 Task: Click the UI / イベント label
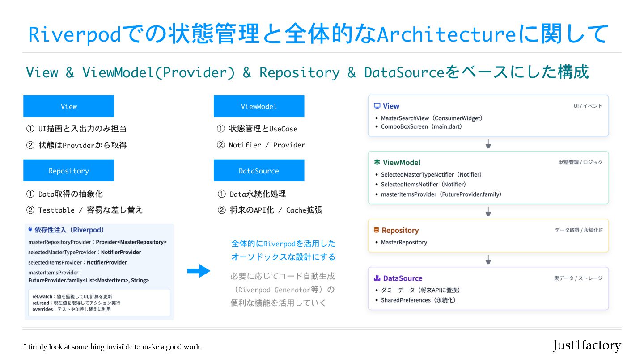coord(588,106)
